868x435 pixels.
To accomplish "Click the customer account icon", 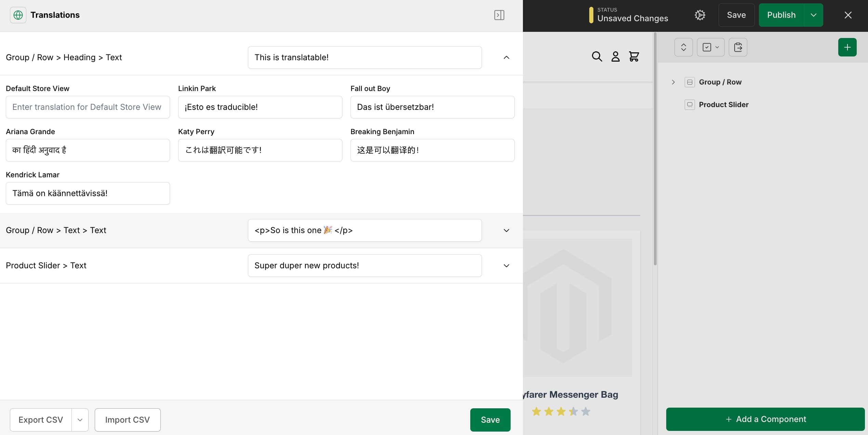I will point(615,56).
